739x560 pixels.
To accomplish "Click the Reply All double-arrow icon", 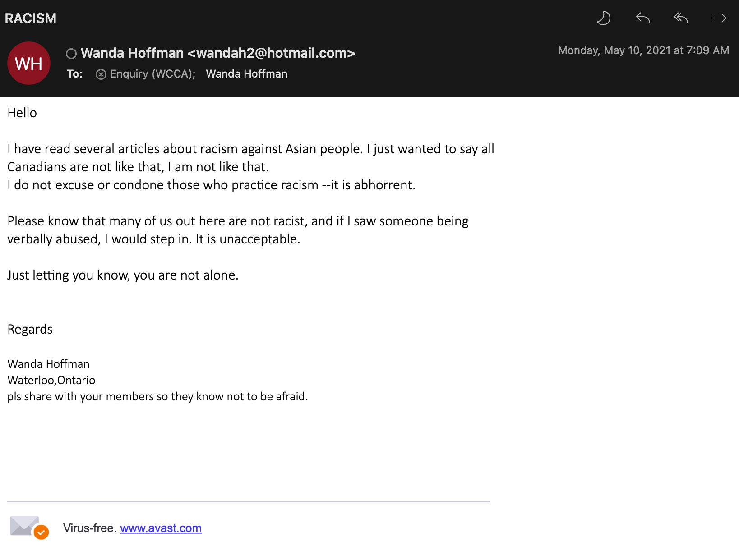I will pyautogui.click(x=681, y=18).
